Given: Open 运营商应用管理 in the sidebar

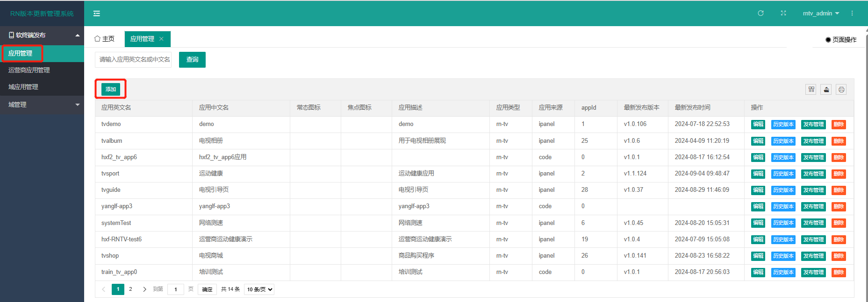Looking at the screenshot, I should (x=29, y=70).
